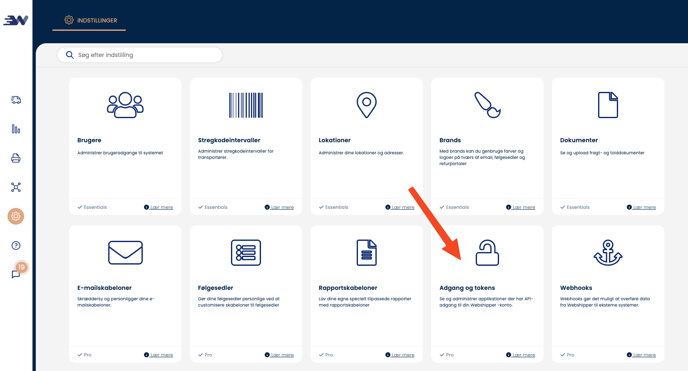The image size is (688, 371).
Task: Open the Adgang og tokens padlock icon
Action: pyautogui.click(x=487, y=253)
